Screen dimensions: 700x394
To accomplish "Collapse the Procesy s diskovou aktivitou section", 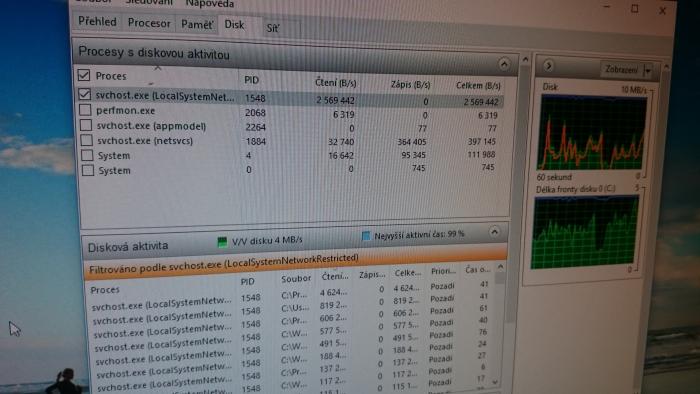I will pyautogui.click(x=504, y=64).
